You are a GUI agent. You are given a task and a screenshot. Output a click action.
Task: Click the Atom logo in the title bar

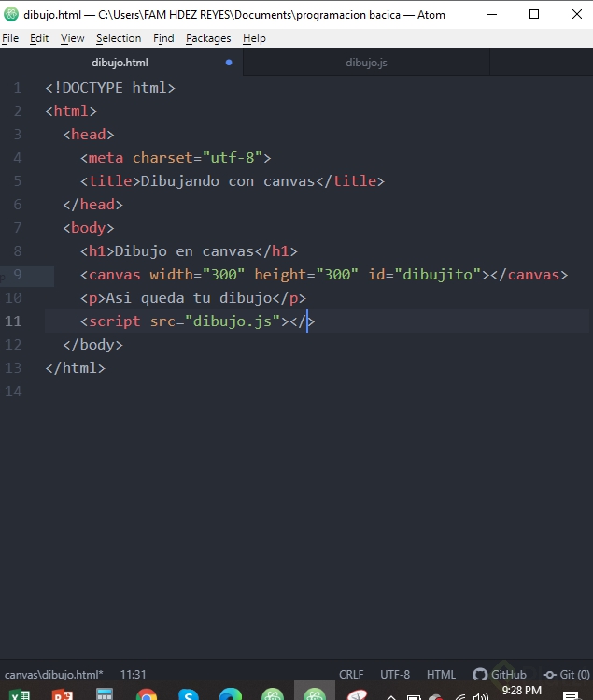[x=11, y=14]
